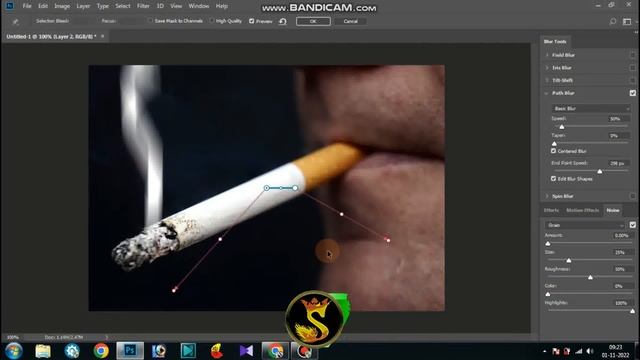Open the gear settings app in taskbar
Screen dimensions: 640x360
click(72, 351)
